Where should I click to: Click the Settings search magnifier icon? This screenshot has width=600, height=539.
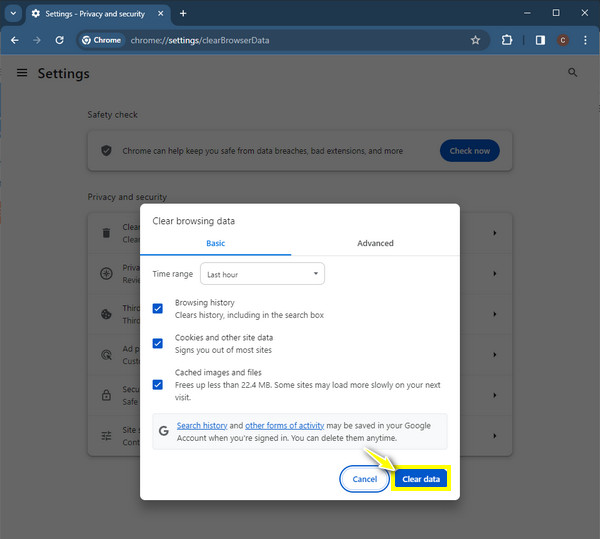[x=572, y=72]
